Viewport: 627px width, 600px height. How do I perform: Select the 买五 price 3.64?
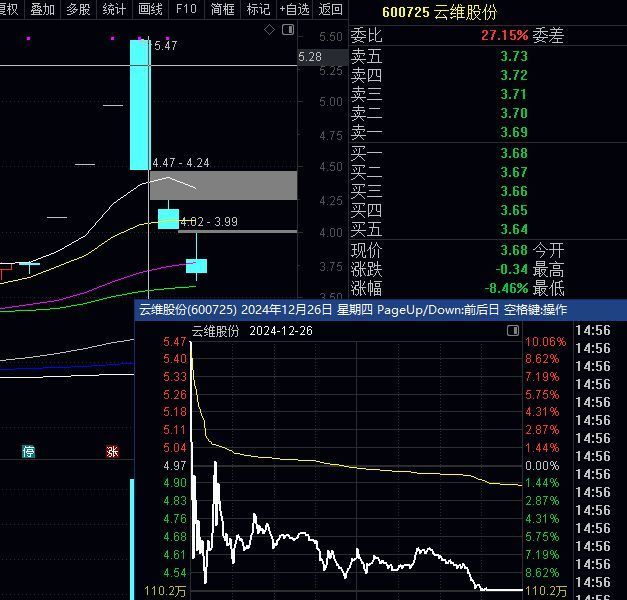coord(514,229)
